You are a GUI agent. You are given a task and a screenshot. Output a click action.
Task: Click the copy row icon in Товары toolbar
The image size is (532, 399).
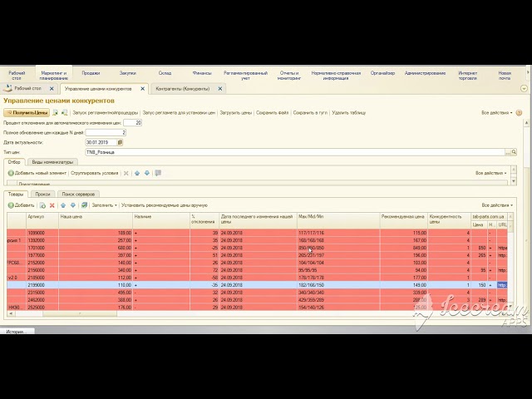pyautogui.click(x=42, y=205)
